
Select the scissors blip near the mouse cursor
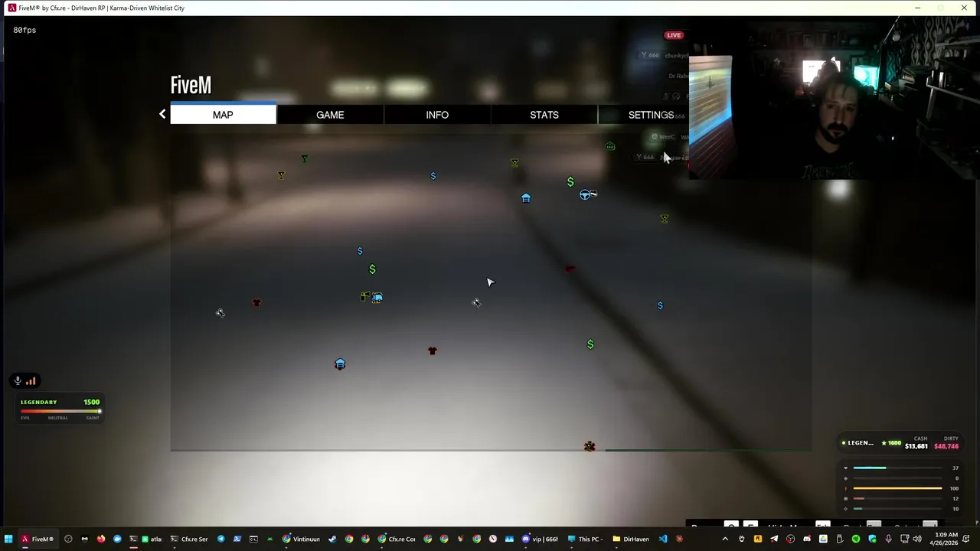476,302
